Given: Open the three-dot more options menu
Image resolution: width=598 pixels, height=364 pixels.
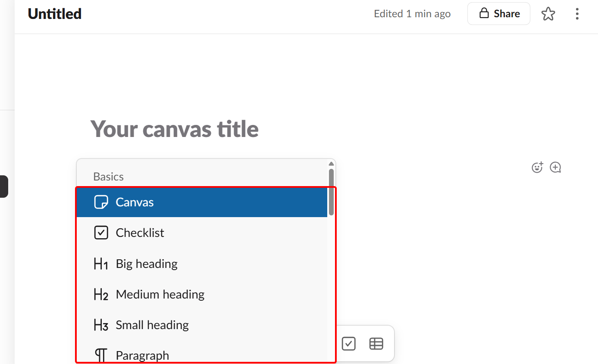Looking at the screenshot, I should (577, 13).
